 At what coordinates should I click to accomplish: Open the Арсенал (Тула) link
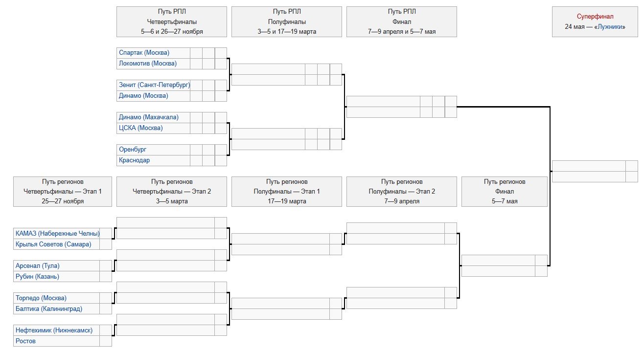41,266
